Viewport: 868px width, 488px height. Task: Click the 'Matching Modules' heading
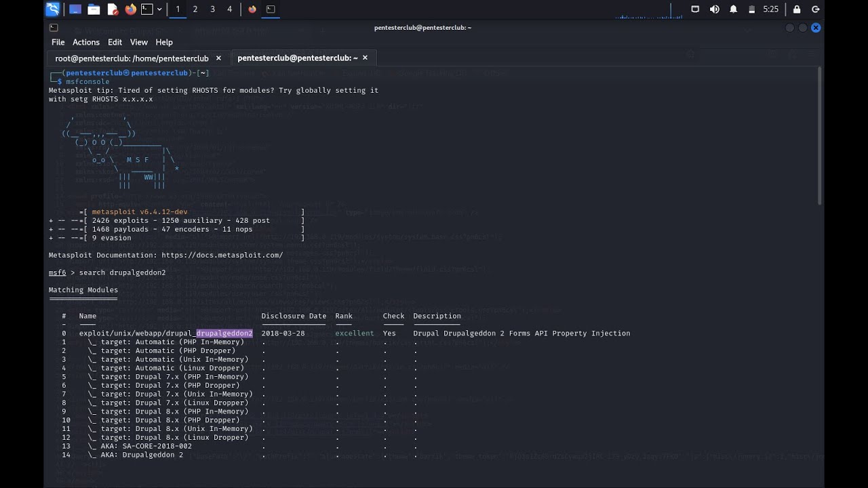coord(83,290)
